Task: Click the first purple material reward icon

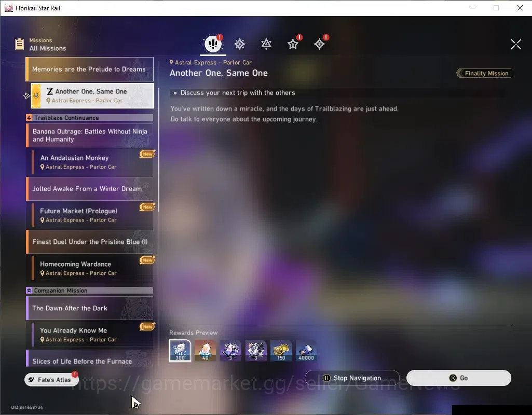Action: tap(230, 350)
